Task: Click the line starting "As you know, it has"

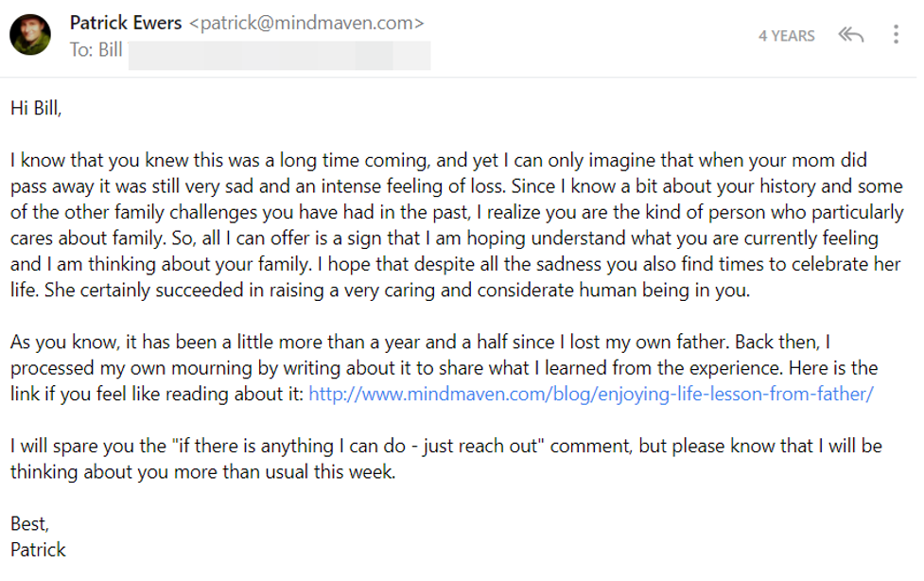Action: click(420, 343)
